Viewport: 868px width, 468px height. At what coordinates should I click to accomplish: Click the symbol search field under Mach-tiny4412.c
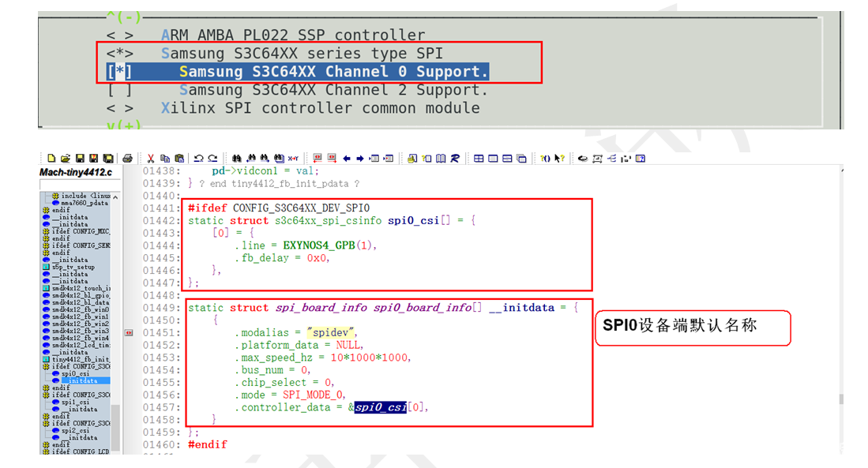(81, 185)
